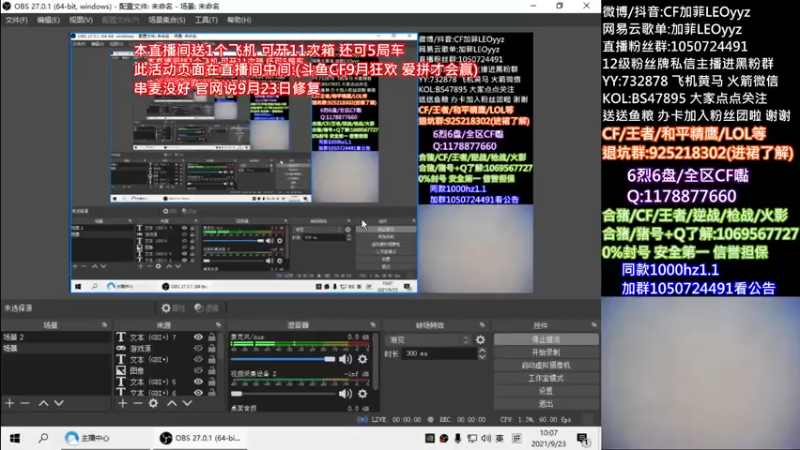Move scene down with arrow in 场景 panel
800x450 pixels.
(x=59, y=403)
